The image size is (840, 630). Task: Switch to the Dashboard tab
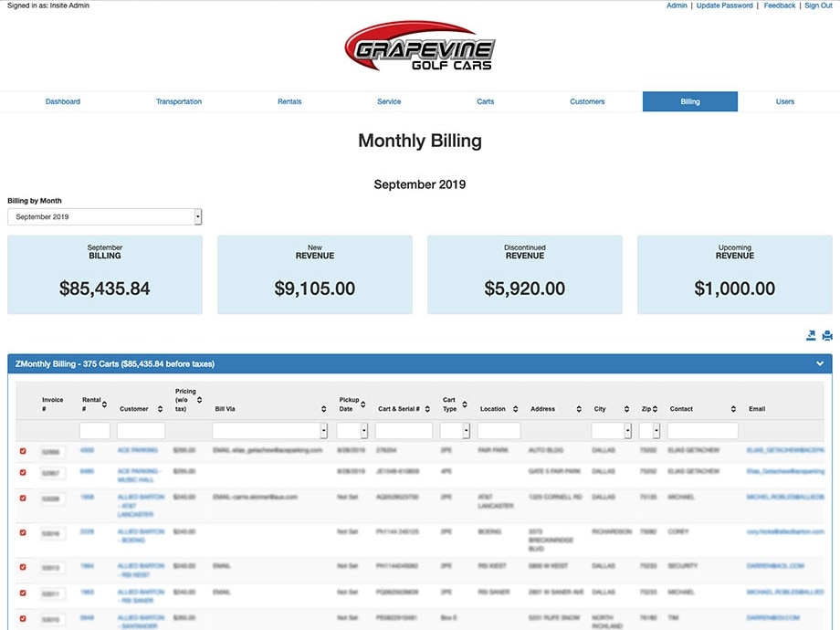(63, 101)
